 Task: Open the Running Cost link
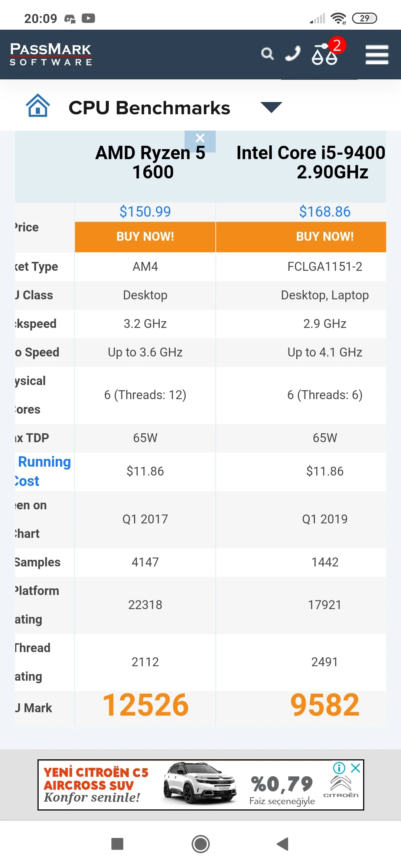[43, 471]
